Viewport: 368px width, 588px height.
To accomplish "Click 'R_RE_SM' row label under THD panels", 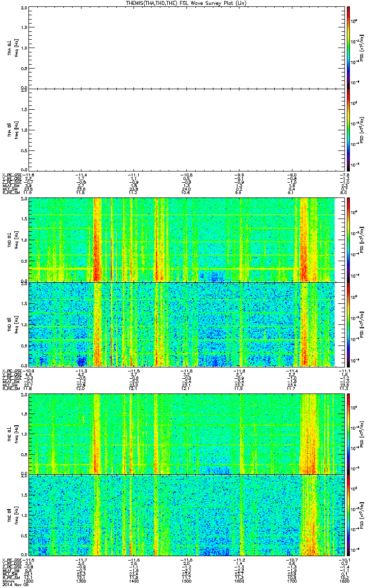I will 11,388.
